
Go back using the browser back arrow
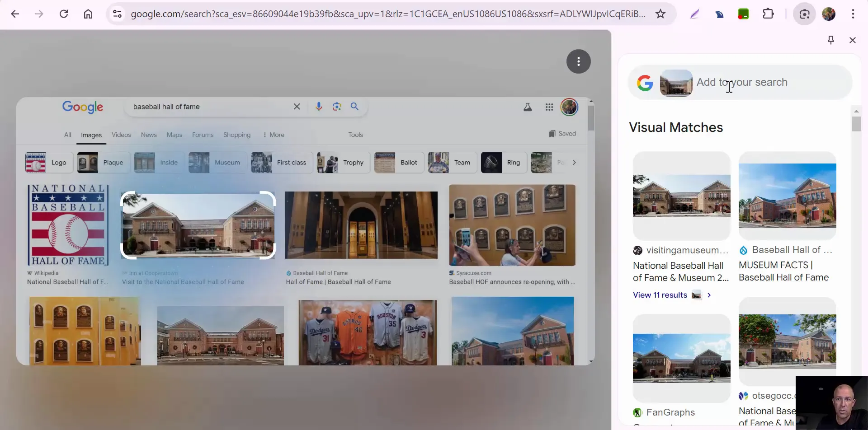[15, 14]
